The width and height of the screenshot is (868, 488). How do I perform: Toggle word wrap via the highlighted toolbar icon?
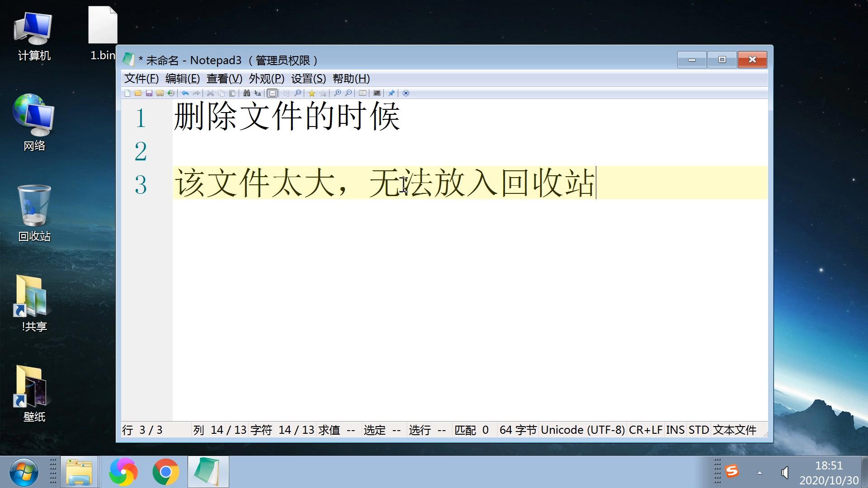(272, 94)
